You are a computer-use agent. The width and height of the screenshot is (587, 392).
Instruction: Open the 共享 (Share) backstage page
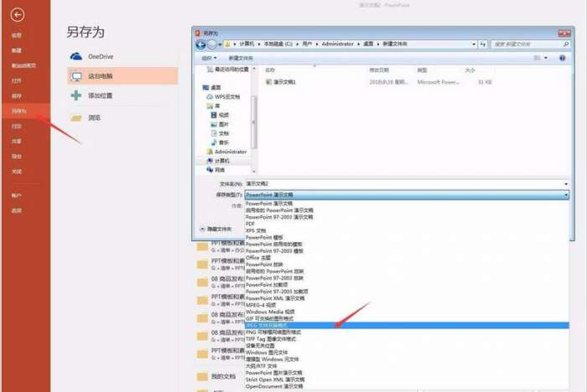pyautogui.click(x=17, y=142)
